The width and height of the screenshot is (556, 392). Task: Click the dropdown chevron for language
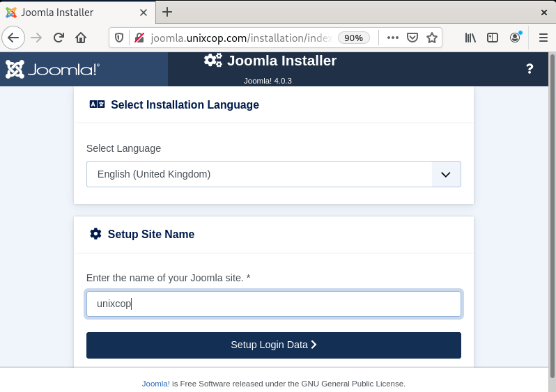coord(446,174)
